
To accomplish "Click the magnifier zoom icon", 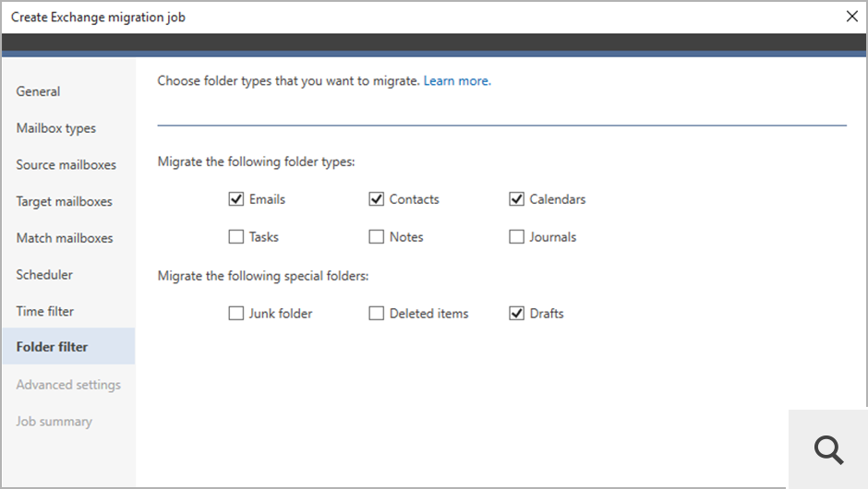I will tap(828, 449).
